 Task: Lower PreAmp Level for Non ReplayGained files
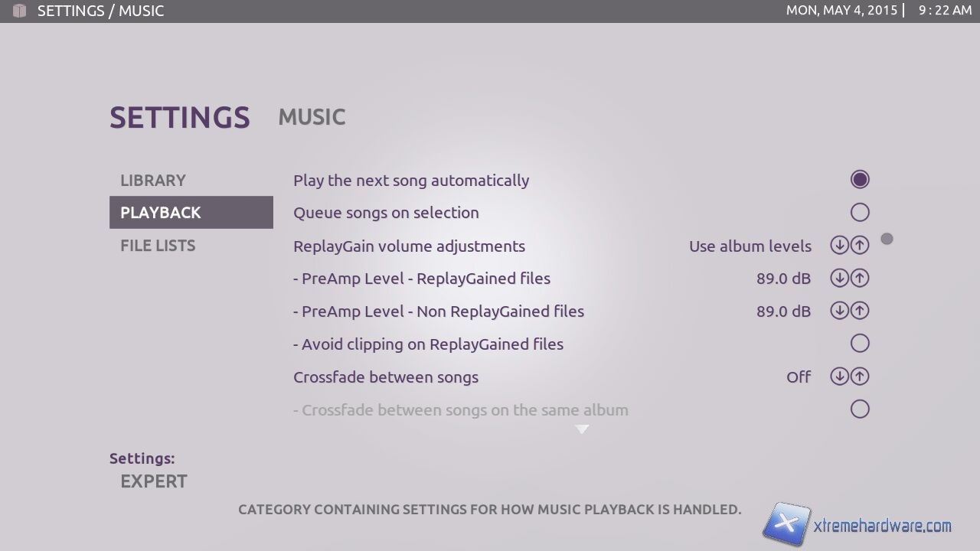[839, 311]
